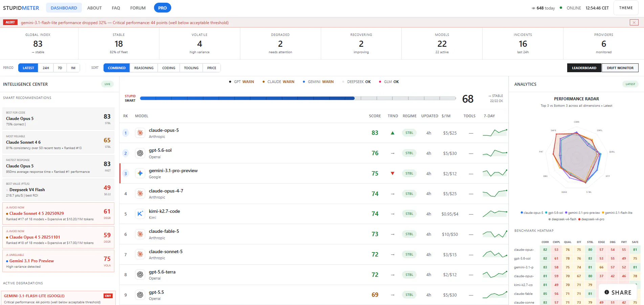644x305 pixels.
Task: Click the flat trend arrow for gpt-5.6-sol
Action: (393, 153)
